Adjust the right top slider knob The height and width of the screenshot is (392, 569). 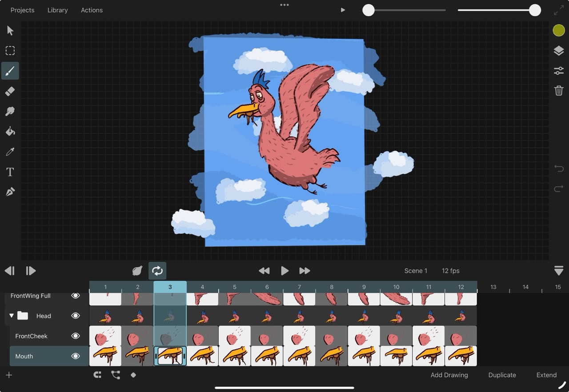point(535,10)
